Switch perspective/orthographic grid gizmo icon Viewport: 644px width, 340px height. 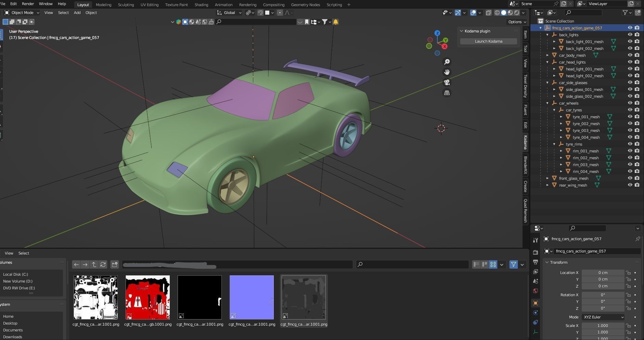click(447, 93)
